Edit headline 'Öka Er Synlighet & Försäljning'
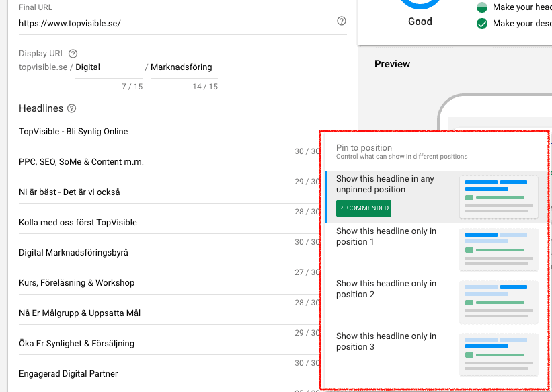The image size is (552, 392). [x=169, y=344]
